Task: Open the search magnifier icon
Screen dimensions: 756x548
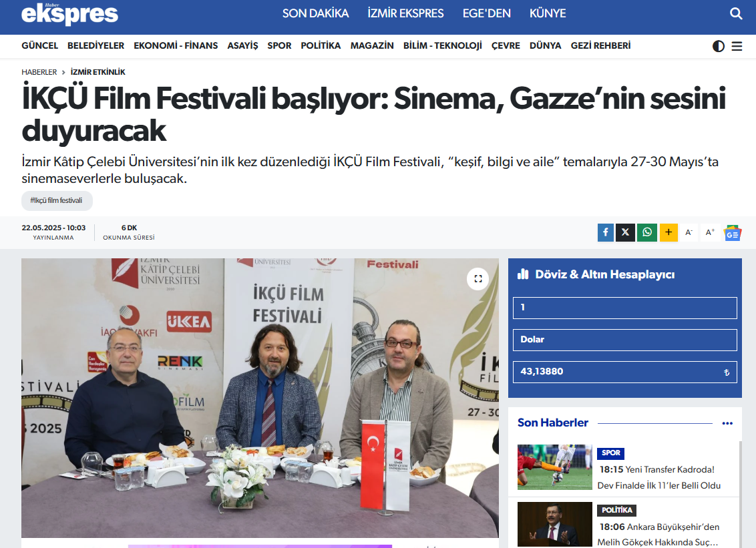Action: click(736, 13)
